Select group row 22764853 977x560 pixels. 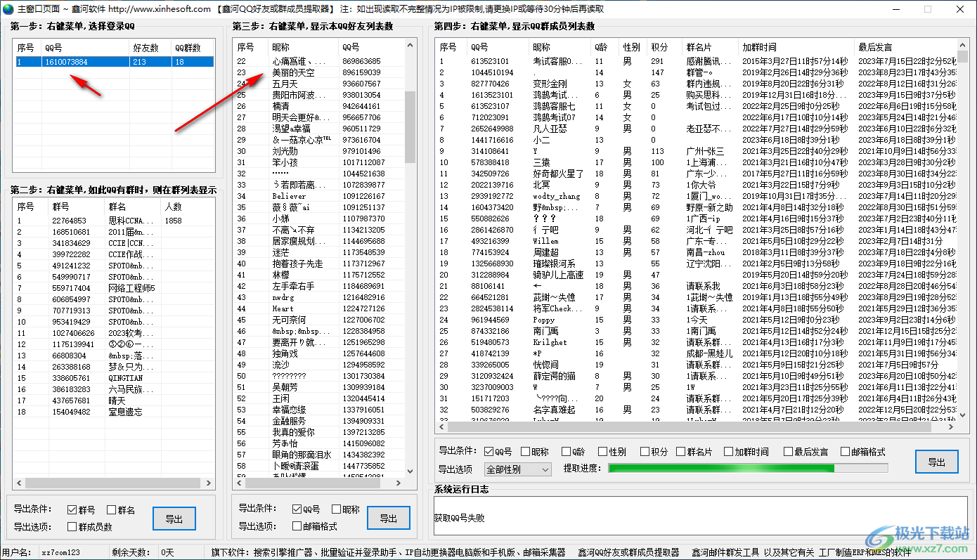pos(114,220)
